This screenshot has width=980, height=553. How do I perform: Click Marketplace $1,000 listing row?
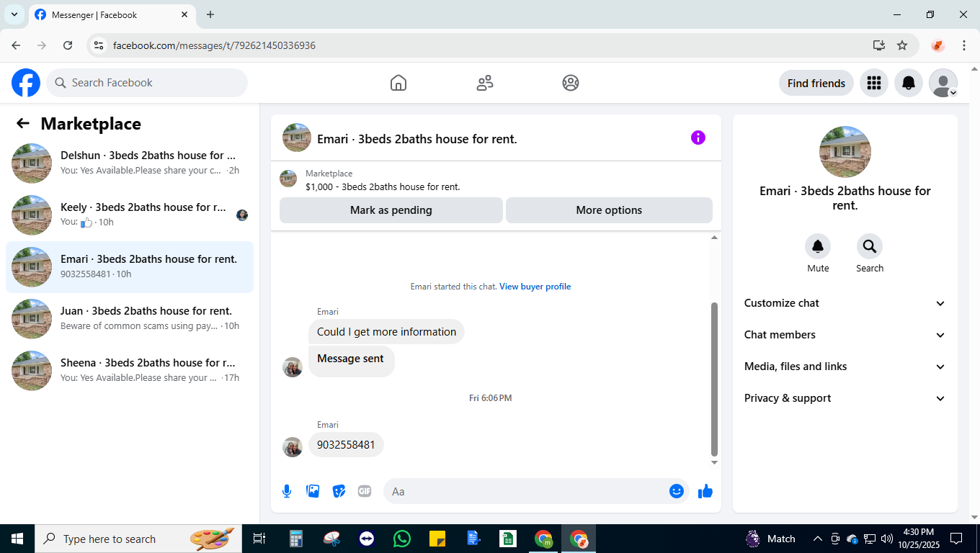[x=496, y=180]
